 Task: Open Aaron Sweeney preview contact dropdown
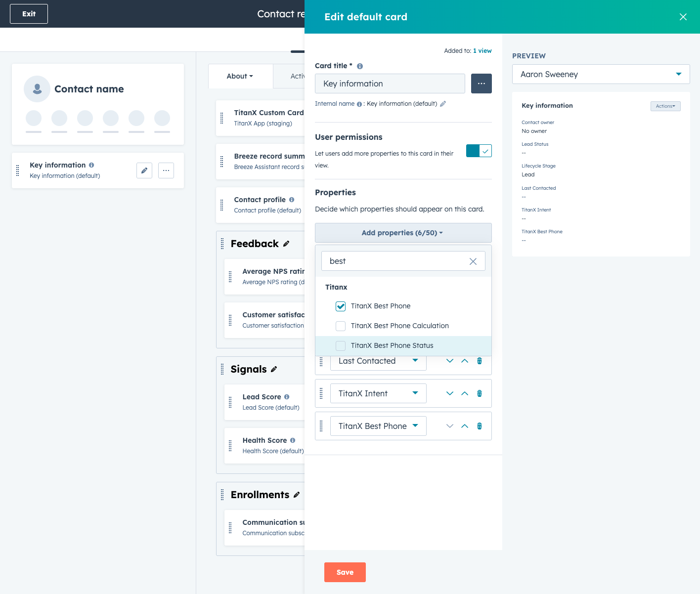tap(601, 74)
